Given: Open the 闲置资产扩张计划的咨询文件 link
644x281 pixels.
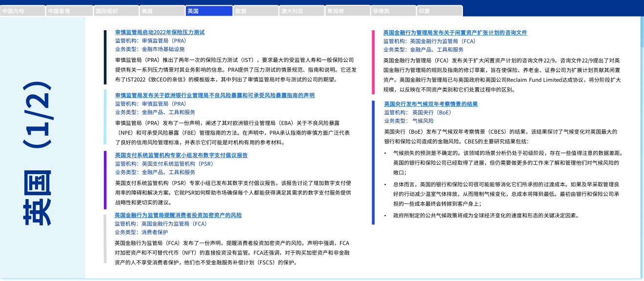Looking at the screenshot, I should tap(455, 33).
